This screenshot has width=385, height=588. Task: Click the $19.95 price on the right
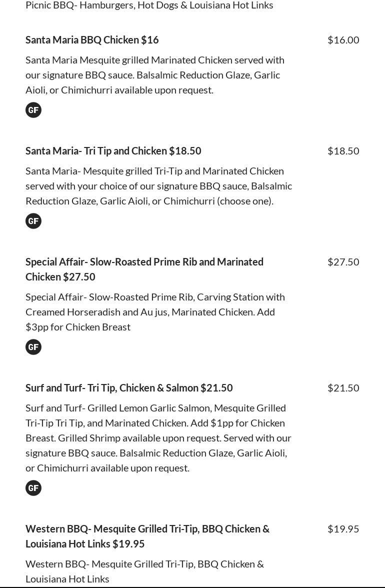(343, 529)
